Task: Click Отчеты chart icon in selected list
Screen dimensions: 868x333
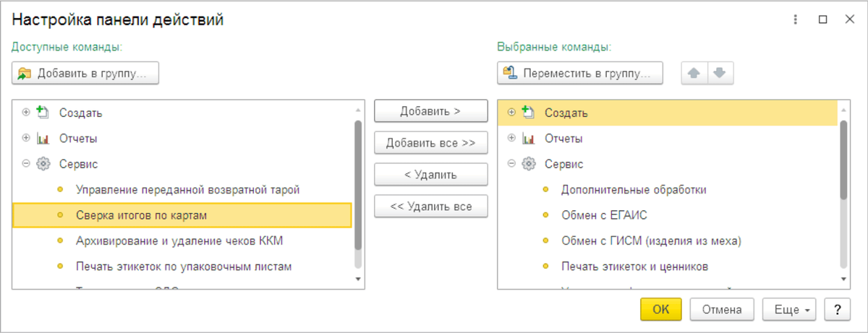Action: [x=528, y=138]
